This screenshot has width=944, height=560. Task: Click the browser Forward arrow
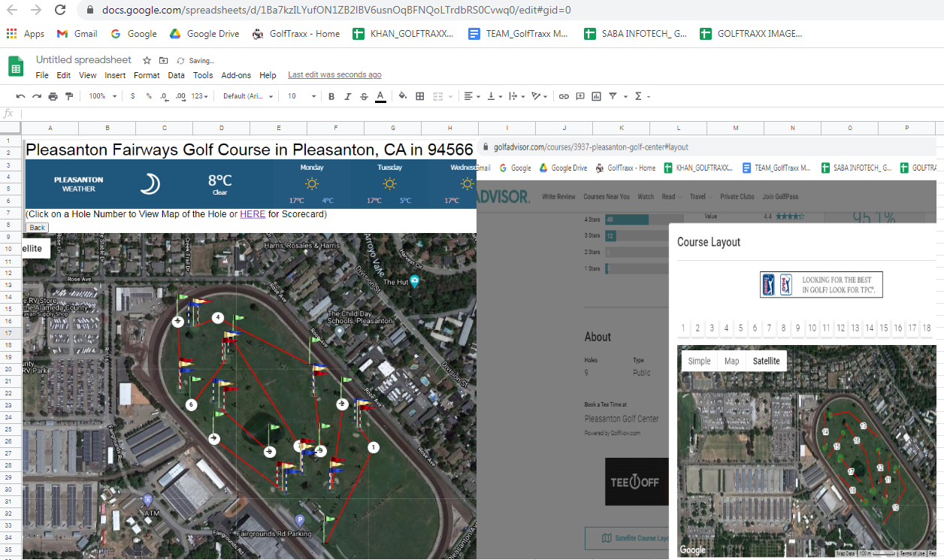pos(36,10)
